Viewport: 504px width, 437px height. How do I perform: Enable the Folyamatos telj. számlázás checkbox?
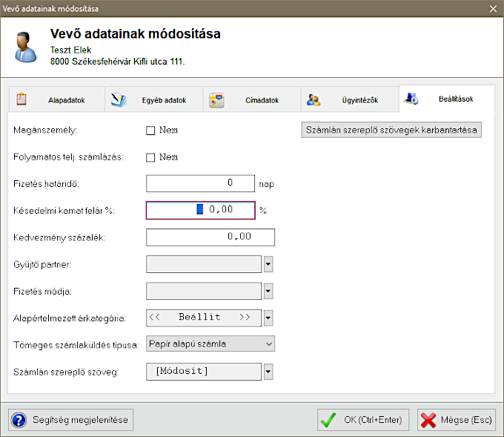[150, 157]
